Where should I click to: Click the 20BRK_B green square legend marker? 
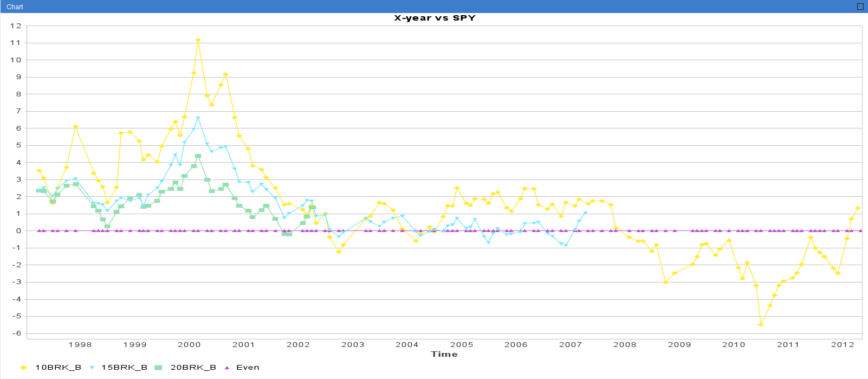click(x=158, y=368)
